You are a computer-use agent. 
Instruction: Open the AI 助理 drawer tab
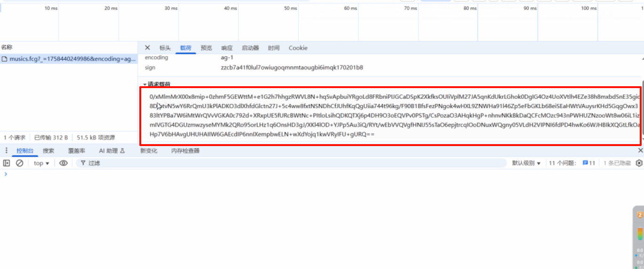[112, 151]
